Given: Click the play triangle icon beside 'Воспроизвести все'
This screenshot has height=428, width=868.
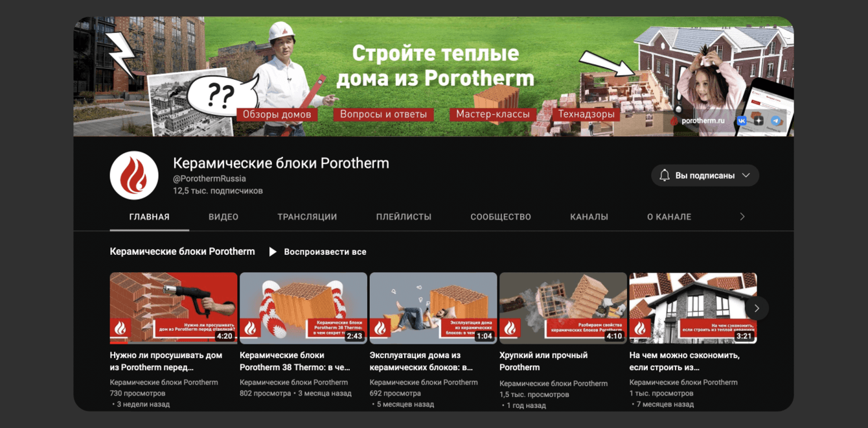Looking at the screenshot, I should click(273, 252).
